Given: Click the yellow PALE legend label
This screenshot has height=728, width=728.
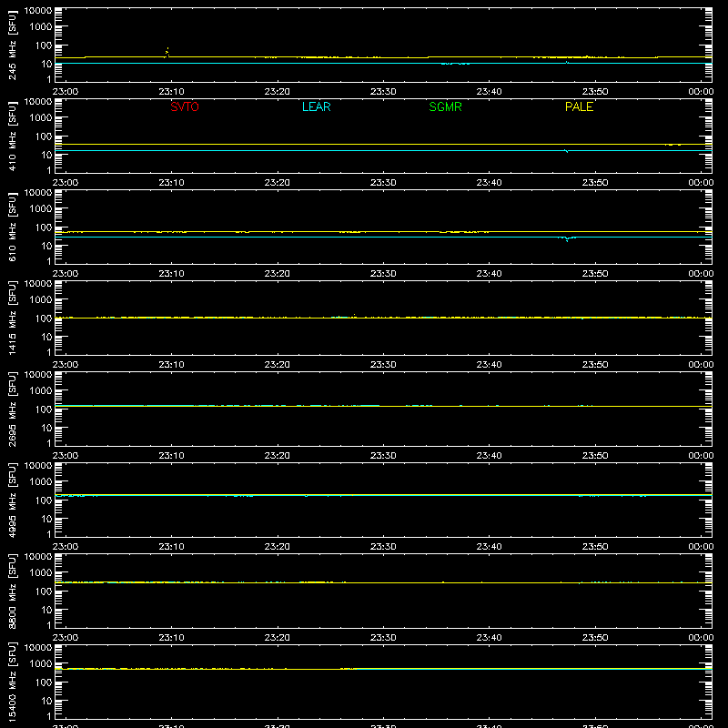Looking at the screenshot, I should tap(579, 106).
